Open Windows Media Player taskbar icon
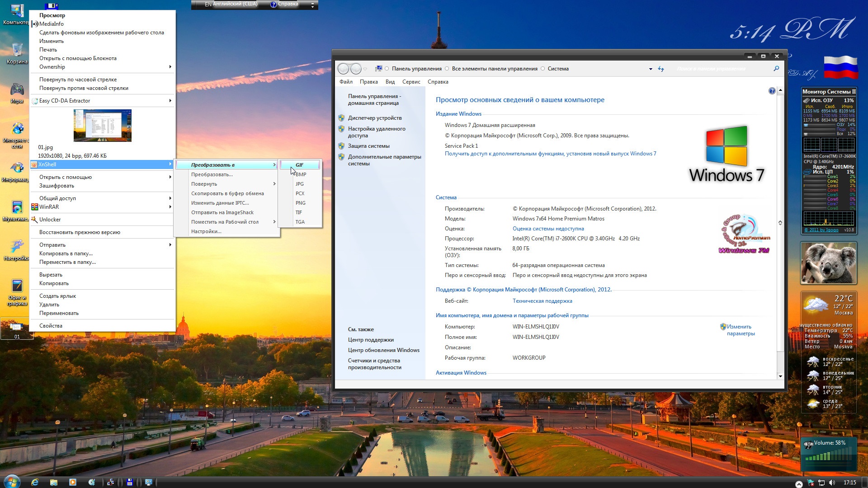Viewport: 868px width, 488px height. [x=72, y=482]
